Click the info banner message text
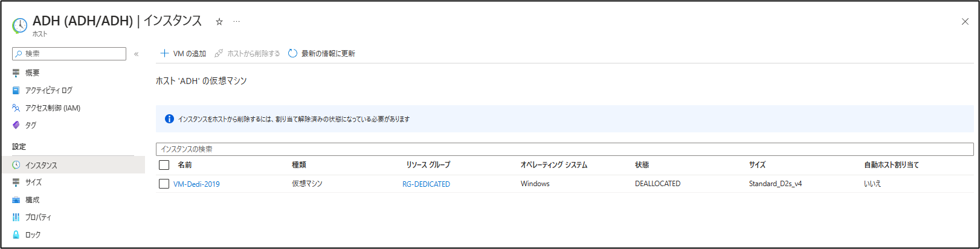 (294, 119)
